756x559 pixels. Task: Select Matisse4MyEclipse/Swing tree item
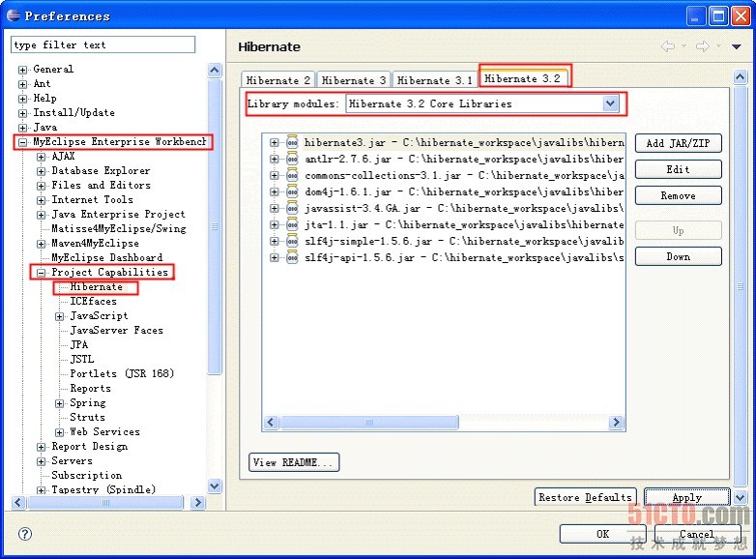tap(119, 228)
